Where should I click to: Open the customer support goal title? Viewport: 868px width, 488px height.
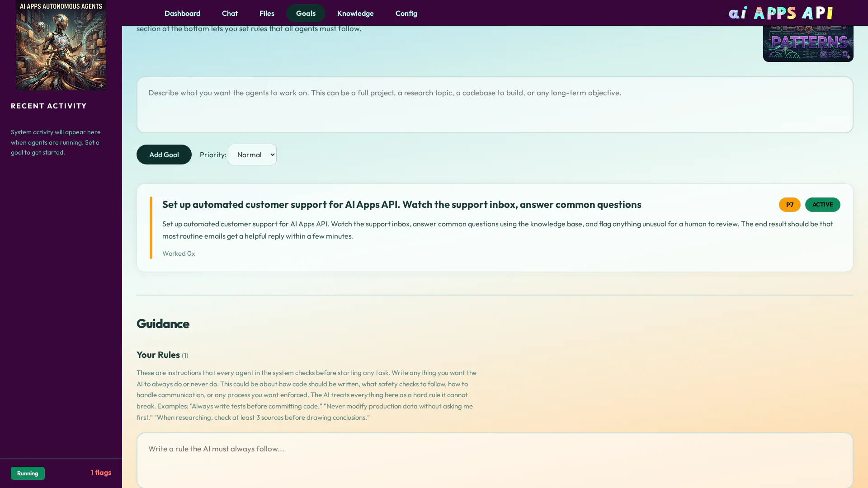click(x=401, y=204)
